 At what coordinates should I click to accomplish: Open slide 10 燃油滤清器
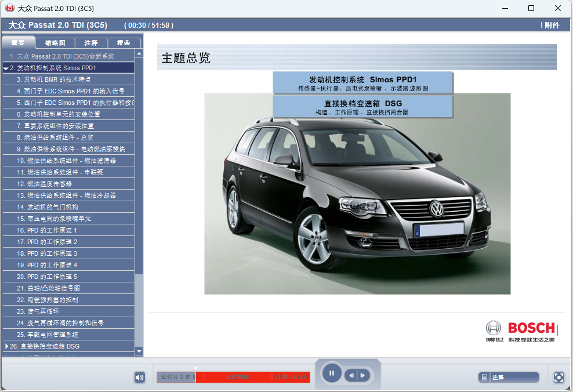coord(68,161)
